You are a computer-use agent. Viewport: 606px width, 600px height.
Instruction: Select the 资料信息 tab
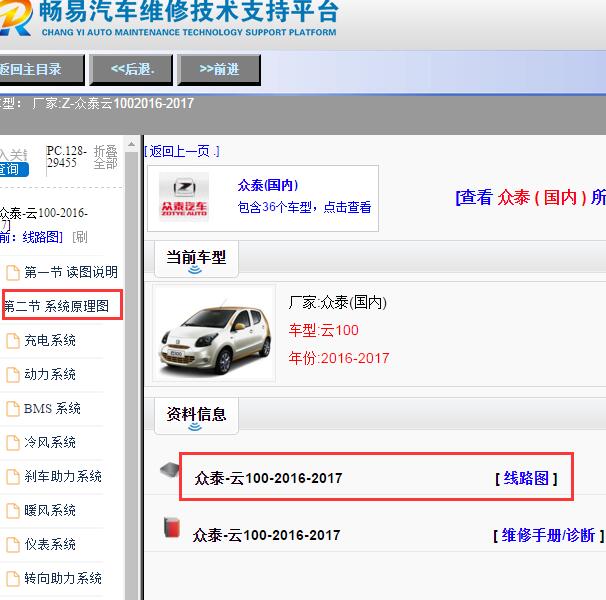(196, 415)
